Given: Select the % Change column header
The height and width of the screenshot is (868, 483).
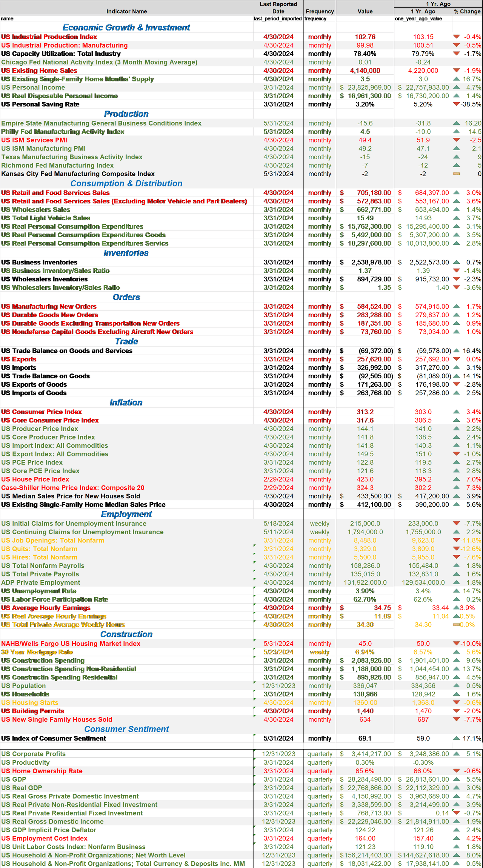Looking at the screenshot, I should click(x=467, y=11).
